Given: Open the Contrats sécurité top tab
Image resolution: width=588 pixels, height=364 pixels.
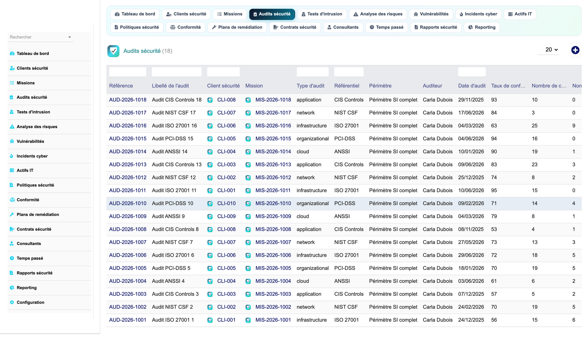Looking at the screenshot, I should tap(295, 27).
